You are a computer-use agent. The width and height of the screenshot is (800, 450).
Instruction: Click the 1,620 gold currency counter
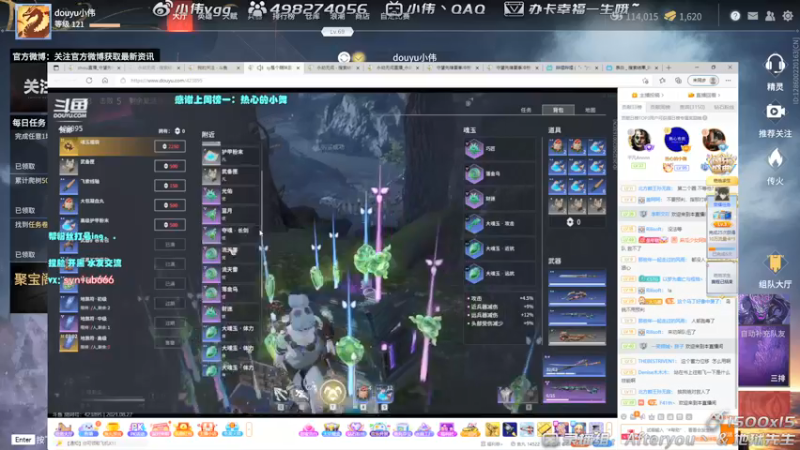(x=683, y=16)
